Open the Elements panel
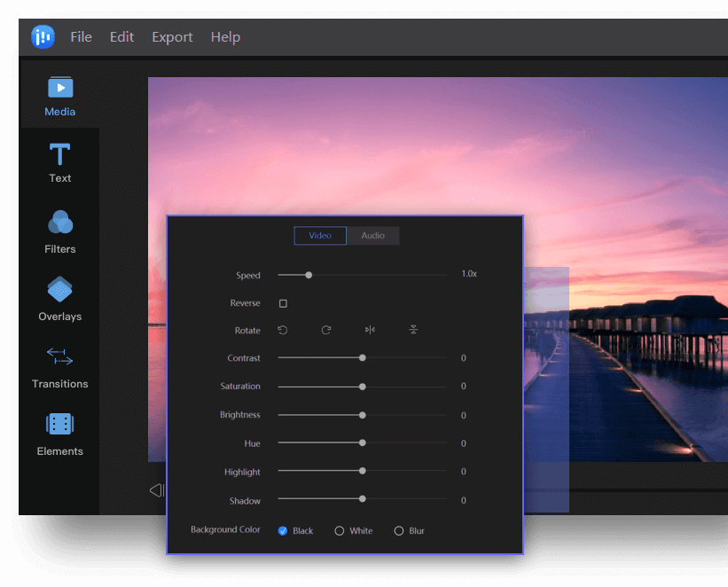The width and height of the screenshot is (728, 587). coord(60,434)
